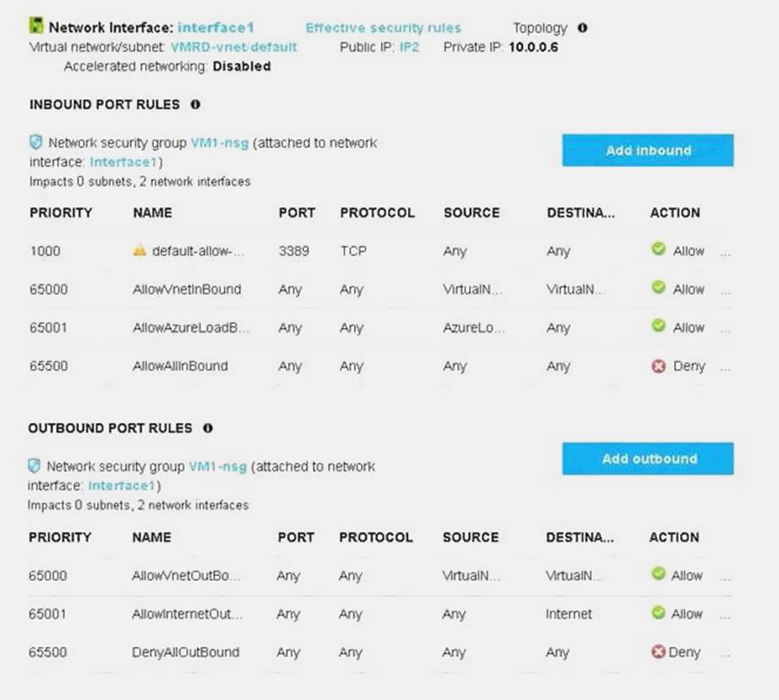This screenshot has width=779, height=700.
Task: Open ellipsis menu for AllowVnetOutBound rule
Action: tap(725, 576)
